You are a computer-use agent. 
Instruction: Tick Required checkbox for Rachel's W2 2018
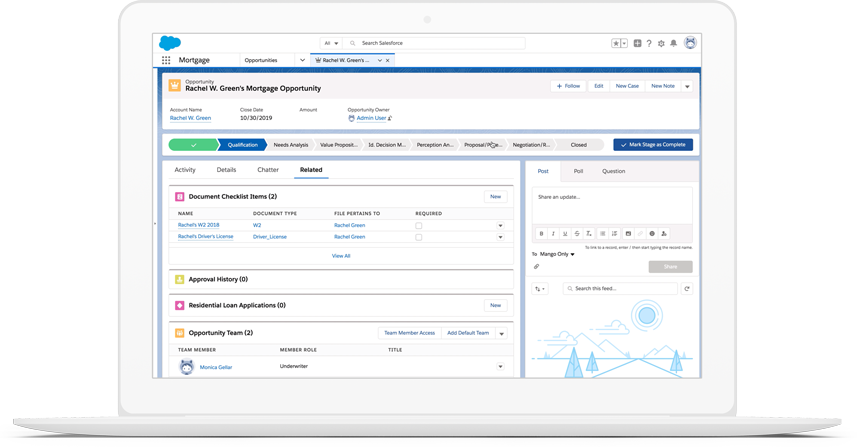pos(419,226)
